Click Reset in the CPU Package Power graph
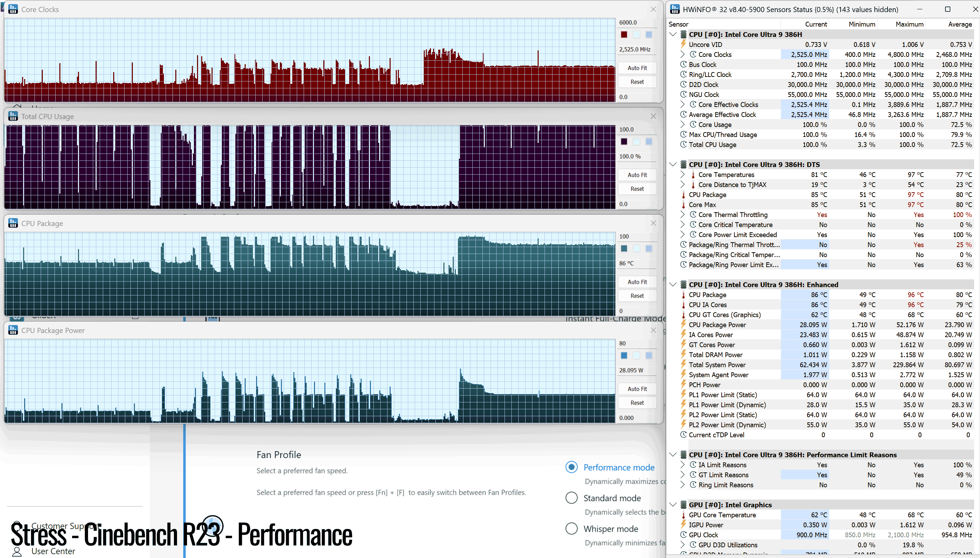Image resolution: width=980 pixels, height=558 pixels. point(637,402)
